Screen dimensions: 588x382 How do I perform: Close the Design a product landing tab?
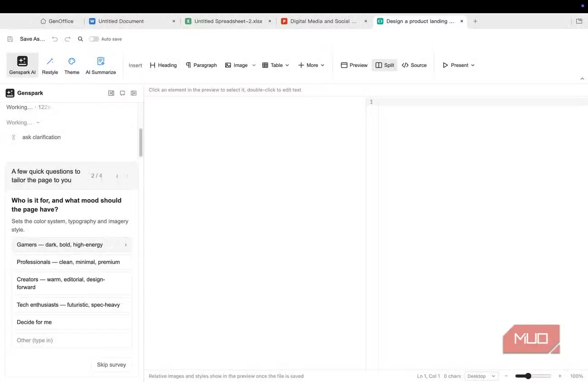click(462, 21)
